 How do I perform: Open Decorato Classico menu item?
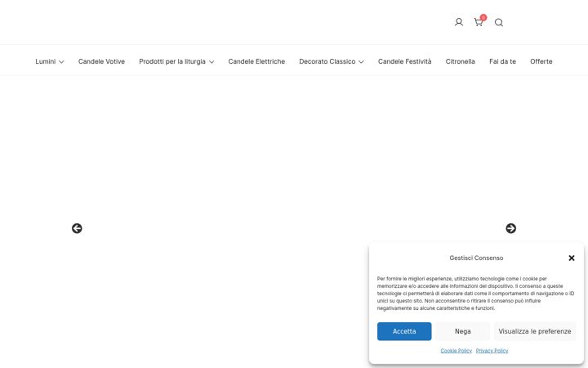[x=327, y=61]
